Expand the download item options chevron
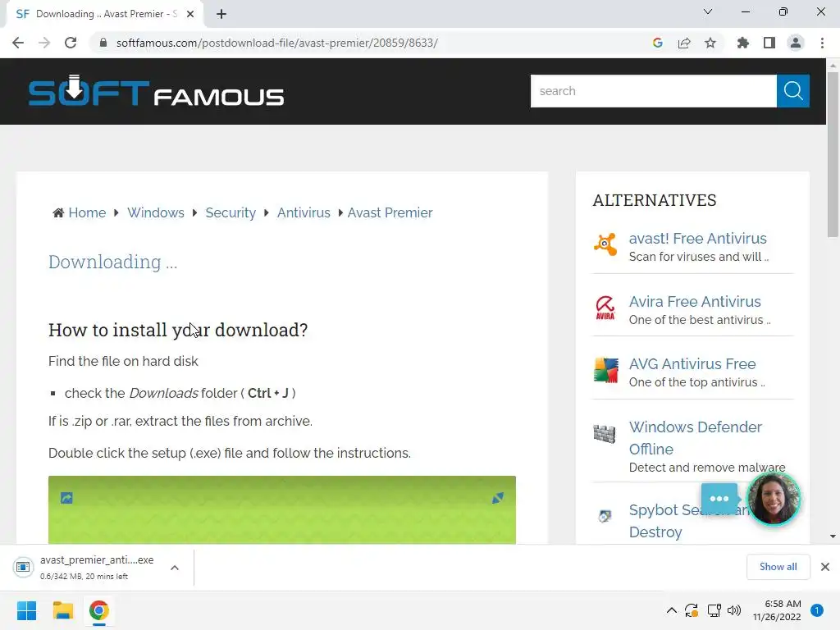840x630 pixels. point(175,568)
